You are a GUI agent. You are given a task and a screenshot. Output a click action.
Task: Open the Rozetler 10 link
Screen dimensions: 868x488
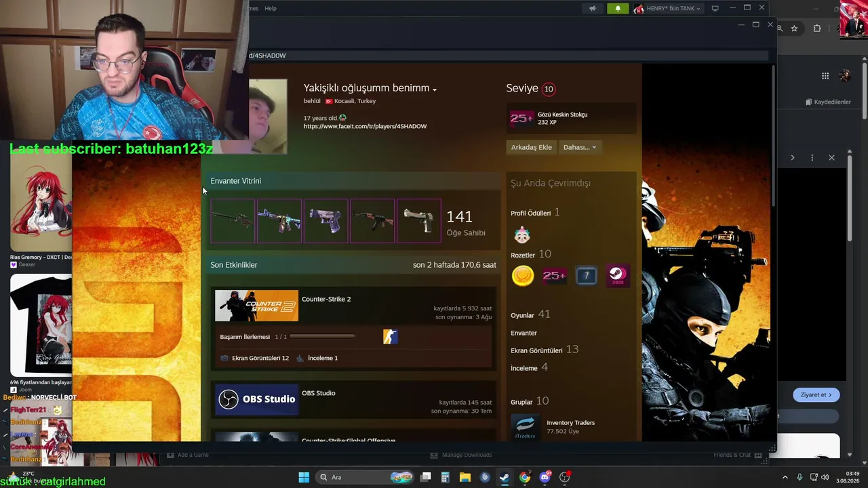(x=531, y=254)
